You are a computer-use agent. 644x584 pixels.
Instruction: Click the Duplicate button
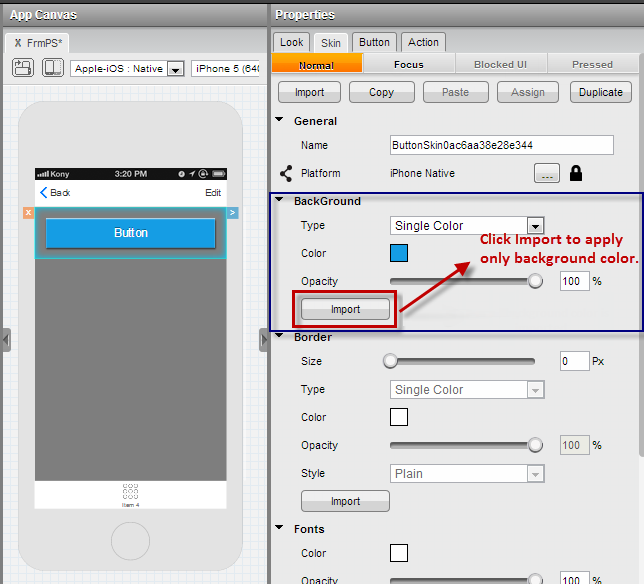(x=601, y=92)
